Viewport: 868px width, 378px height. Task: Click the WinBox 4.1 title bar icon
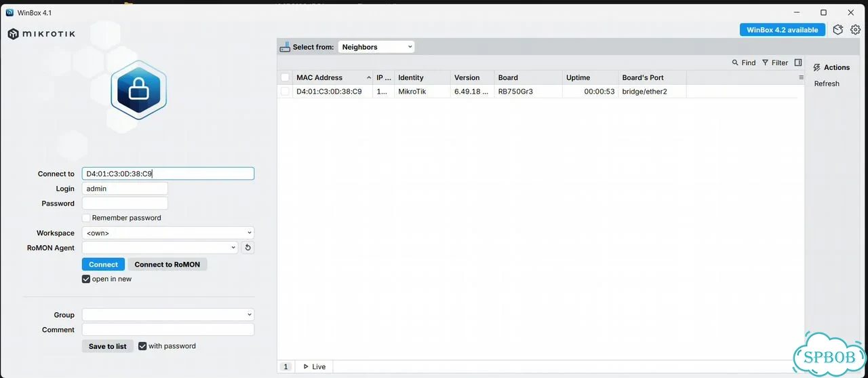[x=9, y=12]
